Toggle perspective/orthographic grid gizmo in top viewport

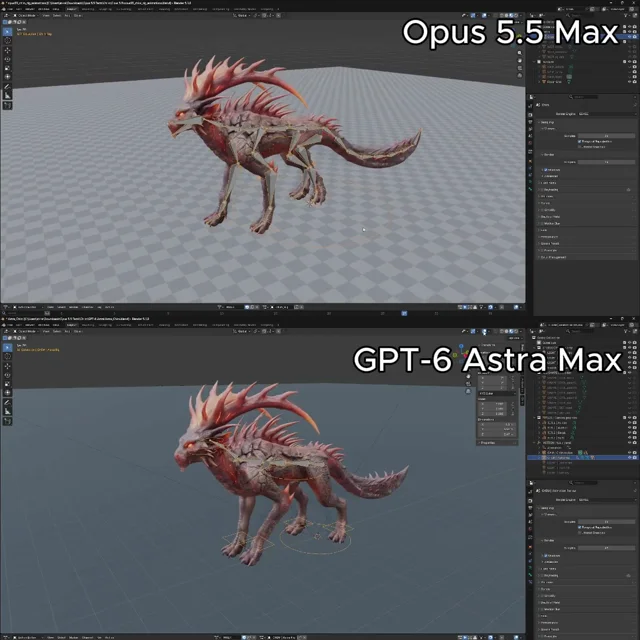[520, 76]
